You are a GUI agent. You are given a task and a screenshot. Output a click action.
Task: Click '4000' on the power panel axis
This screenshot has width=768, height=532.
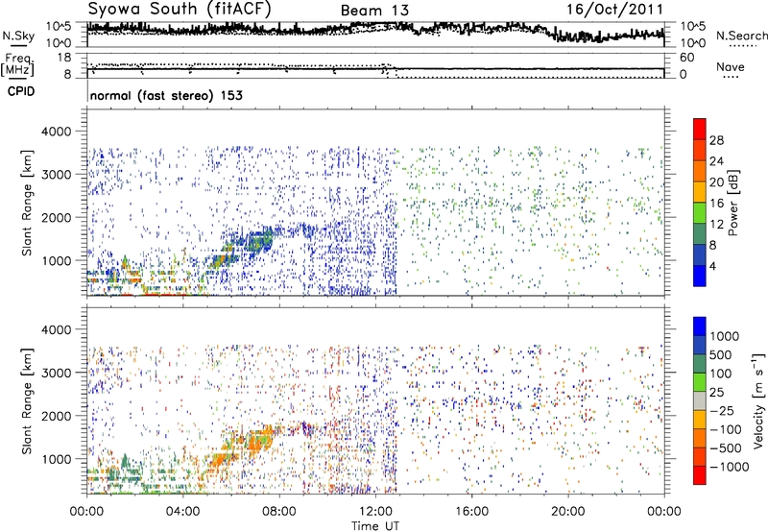[x=57, y=132]
